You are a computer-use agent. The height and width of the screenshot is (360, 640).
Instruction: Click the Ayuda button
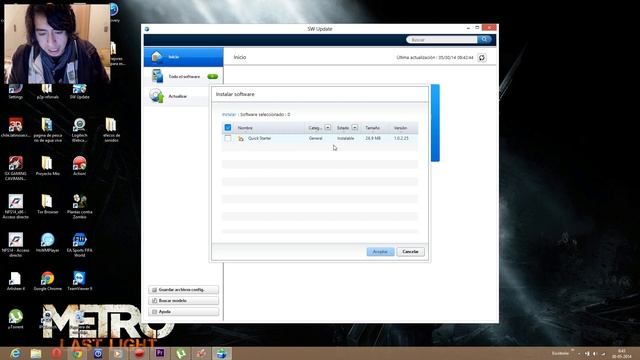tap(183, 312)
